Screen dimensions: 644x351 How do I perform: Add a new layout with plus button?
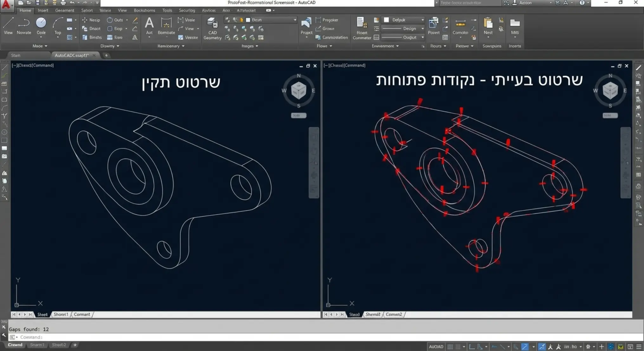coord(75,345)
